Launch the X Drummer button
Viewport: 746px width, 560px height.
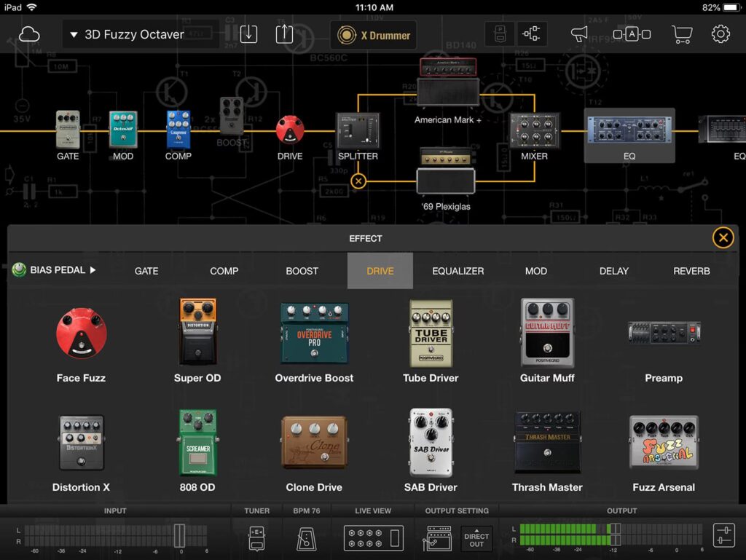(374, 35)
